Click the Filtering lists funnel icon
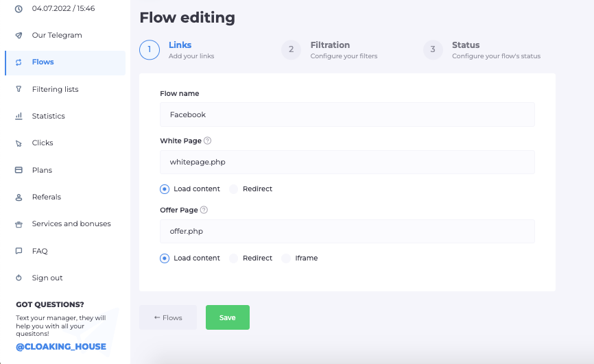This screenshot has width=594, height=364. [x=19, y=89]
